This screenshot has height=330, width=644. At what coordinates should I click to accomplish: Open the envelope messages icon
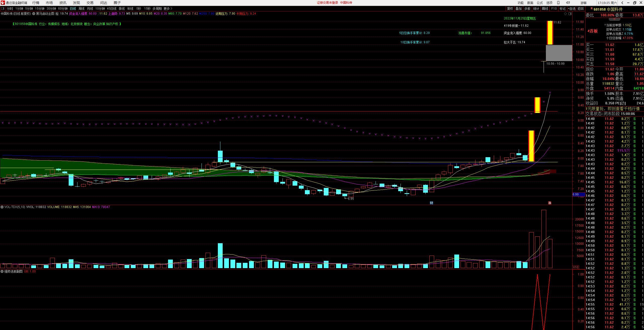568,3
